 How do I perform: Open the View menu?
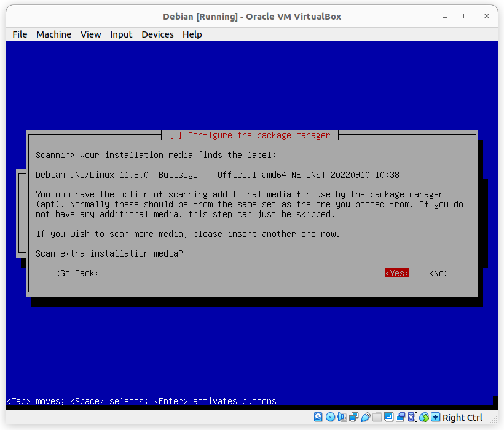[90, 34]
